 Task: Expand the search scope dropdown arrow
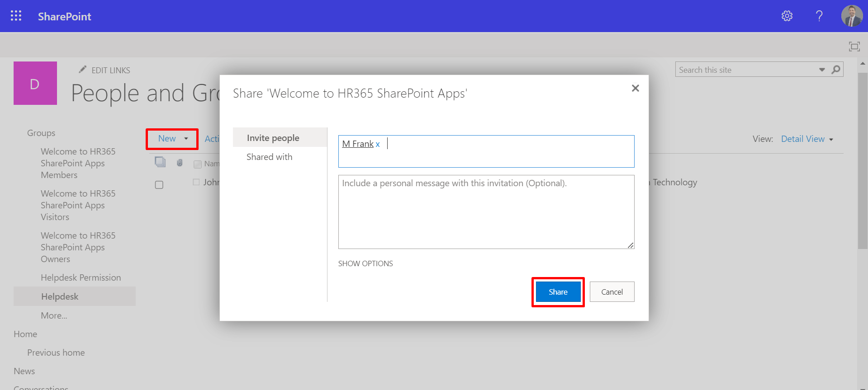822,70
